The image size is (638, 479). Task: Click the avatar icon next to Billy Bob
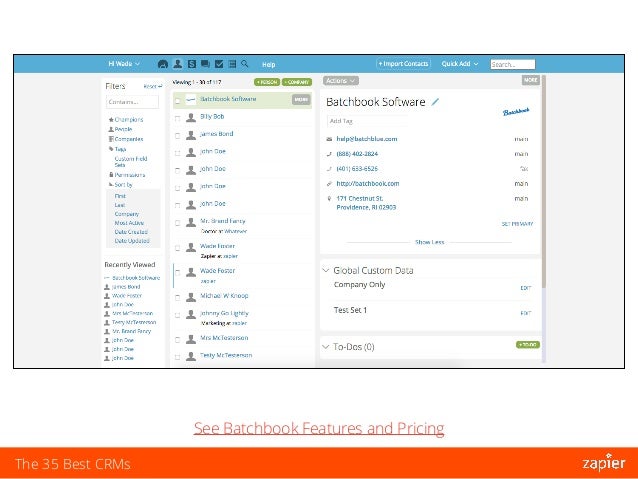191,118
